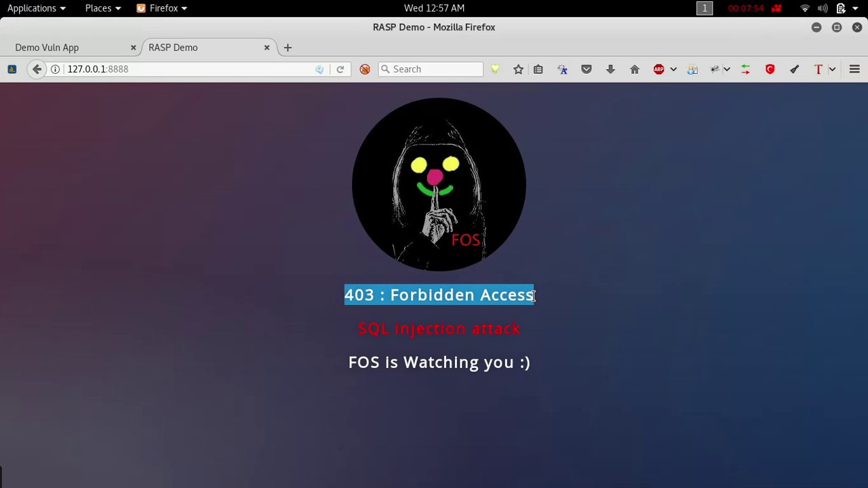Click the red screen recorder camera icon
Viewport: 868px width, 488px height.
776,8
